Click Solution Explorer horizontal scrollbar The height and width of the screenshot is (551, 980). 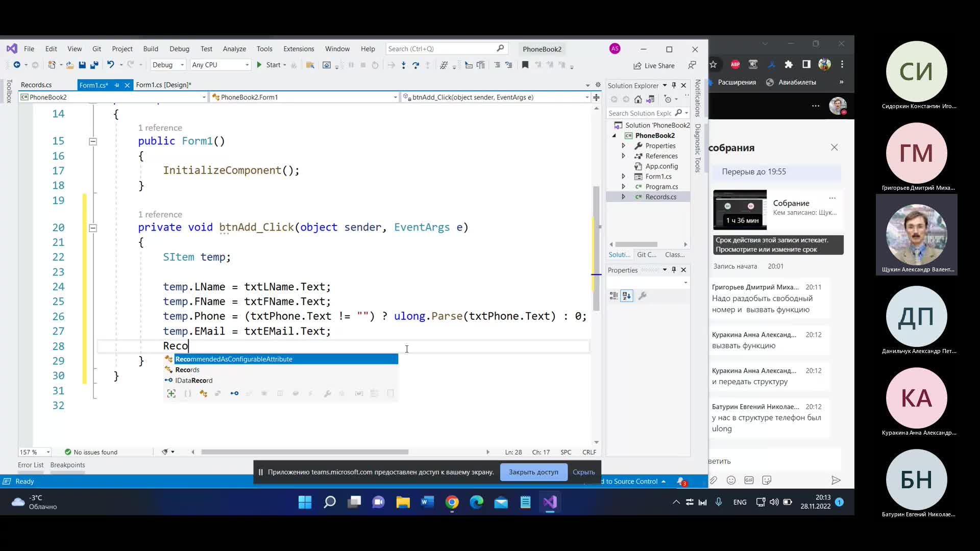tap(636, 244)
